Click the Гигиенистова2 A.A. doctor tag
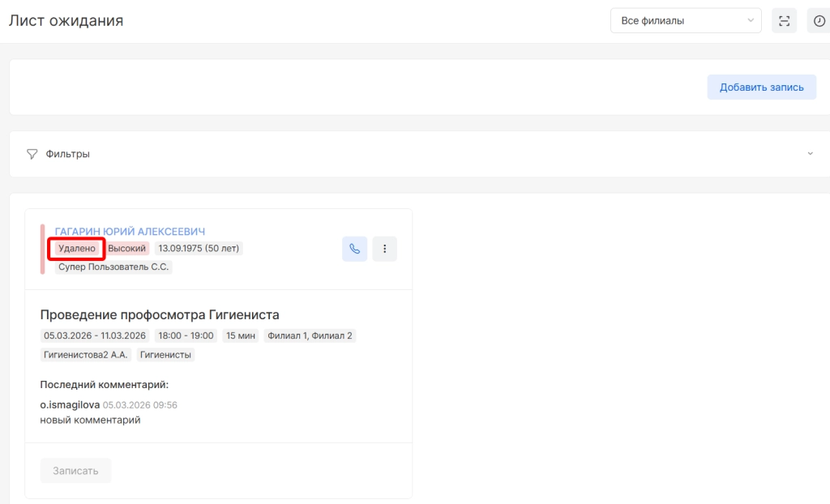This screenshot has width=830, height=504. coord(85,354)
